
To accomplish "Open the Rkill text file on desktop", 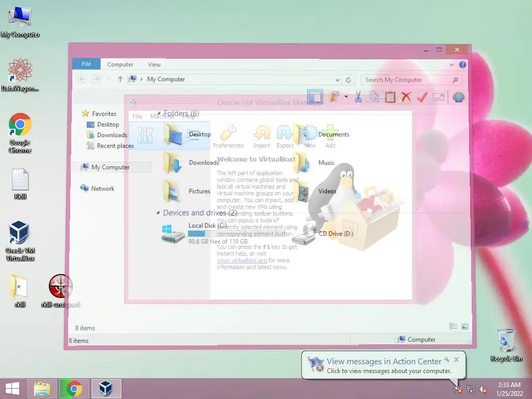I will [20, 183].
